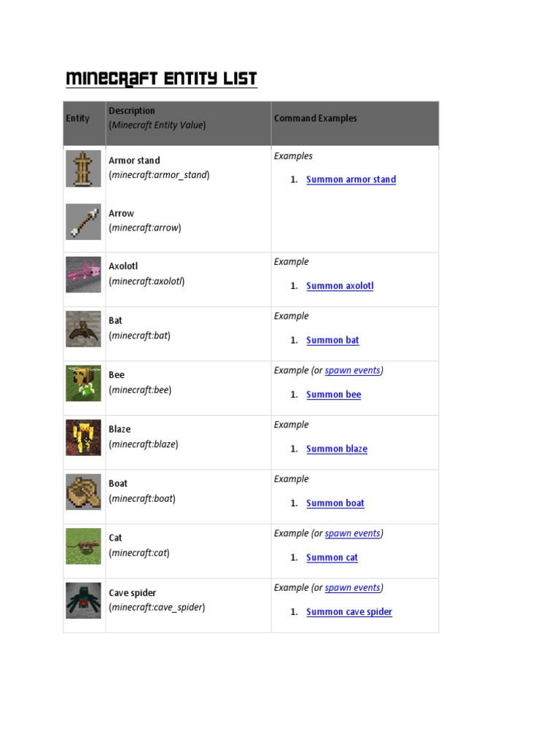Click the Summon bee hyperlink
The image size is (560, 747).
pyautogui.click(x=333, y=395)
